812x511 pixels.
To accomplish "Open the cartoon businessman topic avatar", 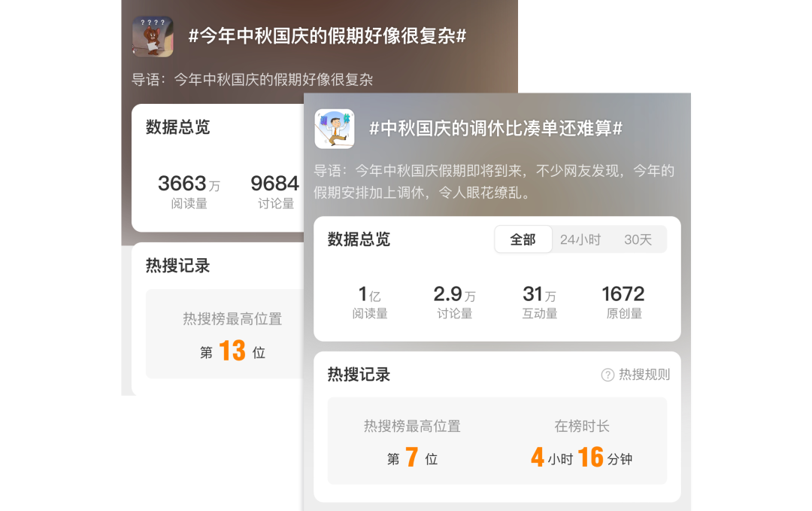I will click(x=335, y=129).
